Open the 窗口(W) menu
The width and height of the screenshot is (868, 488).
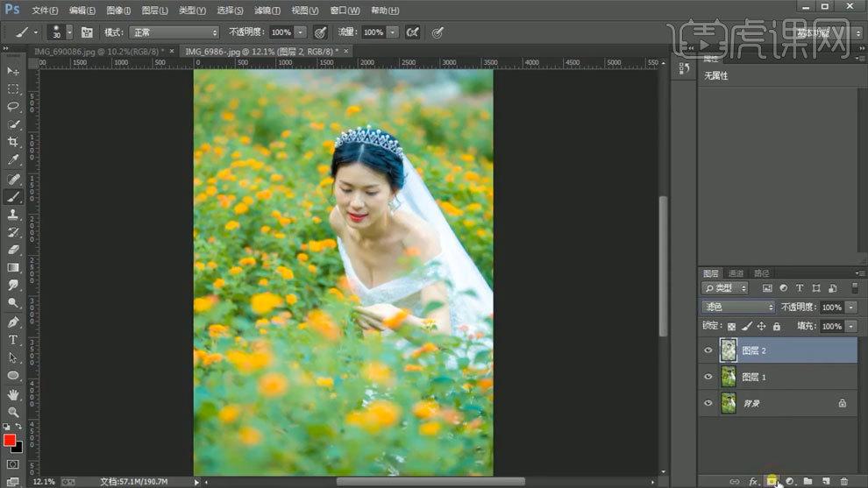tap(345, 11)
